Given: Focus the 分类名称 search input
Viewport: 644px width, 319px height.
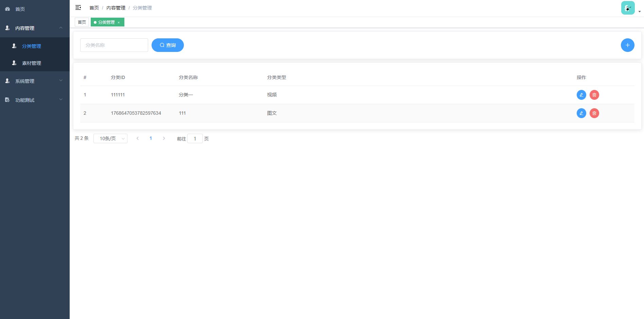Looking at the screenshot, I should tap(114, 45).
